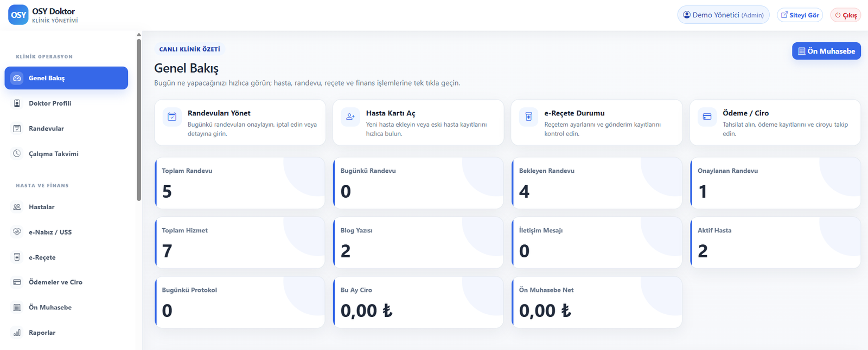Click the e-Reçete prescription icon in sidebar
The width and height of the screenshot is (868, 350).
(x=17, y=257)
